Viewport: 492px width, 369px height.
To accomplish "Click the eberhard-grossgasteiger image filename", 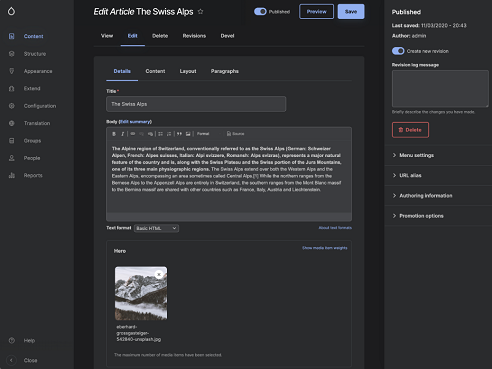I will pyautogui.click(x=138, y=333).
